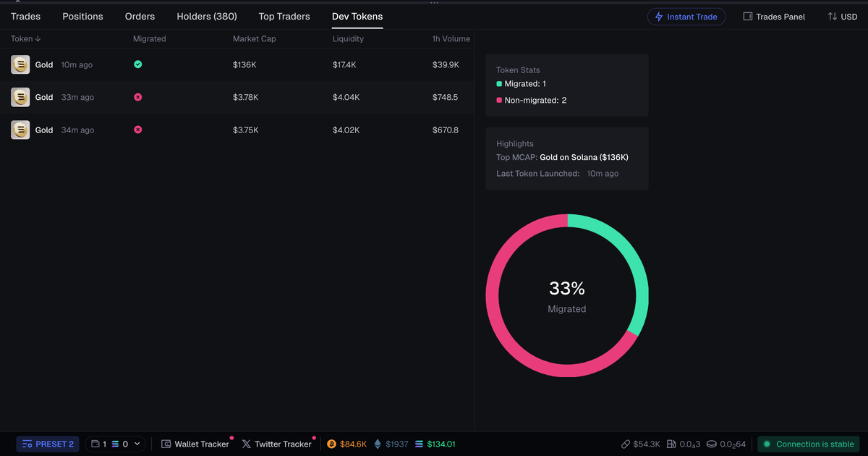Open the Holders (380) tab
868x456 pixels.
tap(207, 16)
